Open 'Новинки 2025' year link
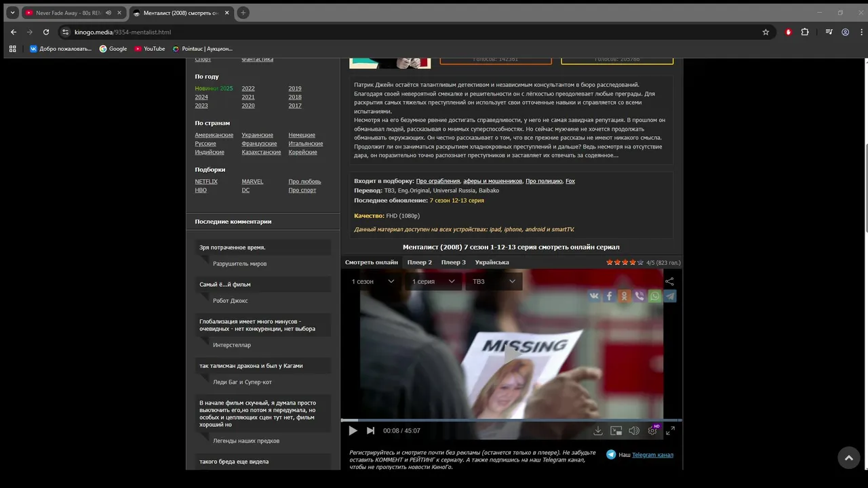This screenshot has height=488, width=868. point(214,88)
